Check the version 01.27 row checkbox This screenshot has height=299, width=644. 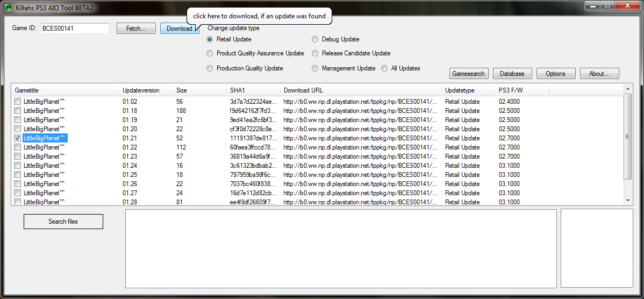click(x=18, y=193)
